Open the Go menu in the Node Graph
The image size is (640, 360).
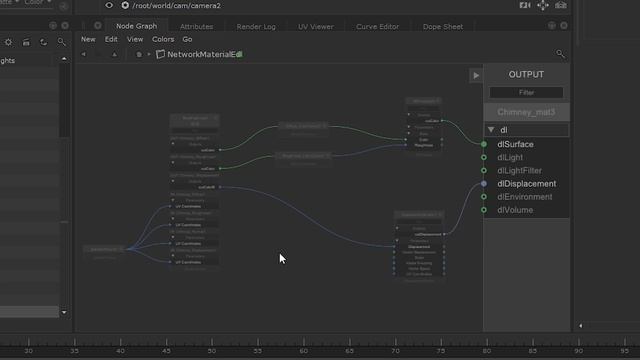point(187,39)
